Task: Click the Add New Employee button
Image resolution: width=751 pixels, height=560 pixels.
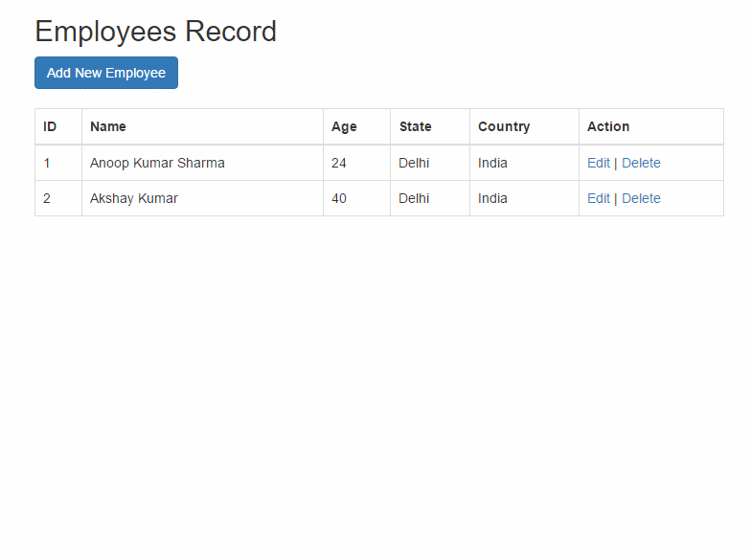Action: coord(106,73)
